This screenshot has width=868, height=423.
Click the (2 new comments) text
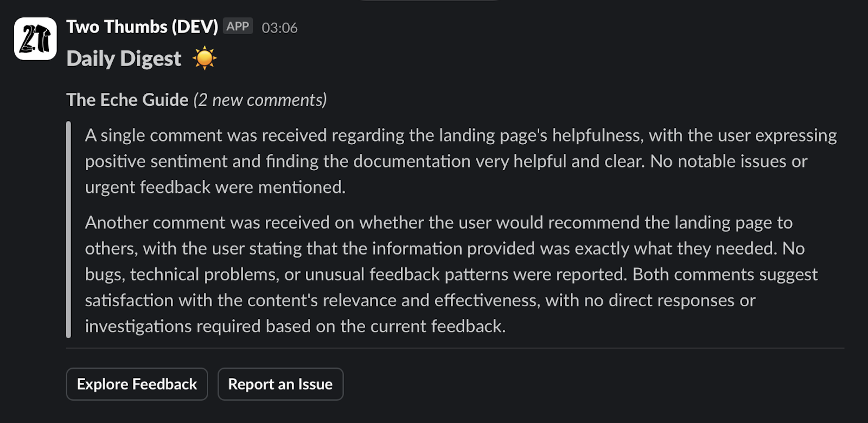pos(260,100)
